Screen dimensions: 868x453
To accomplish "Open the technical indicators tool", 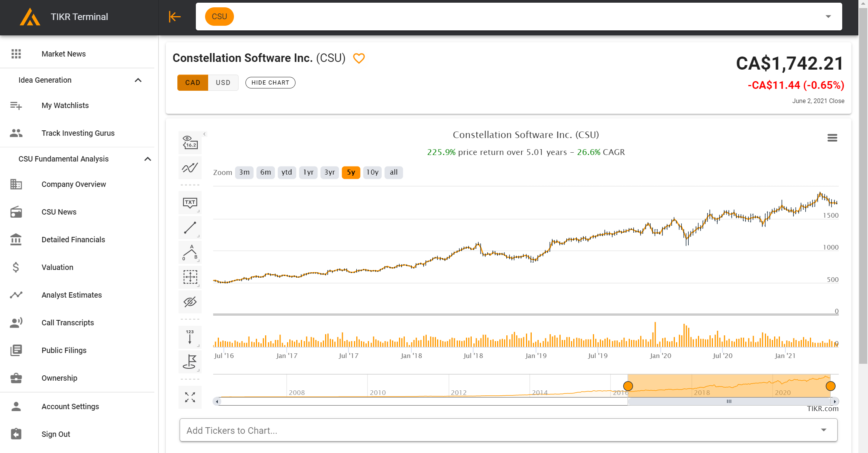I will (x=190, y=168).
